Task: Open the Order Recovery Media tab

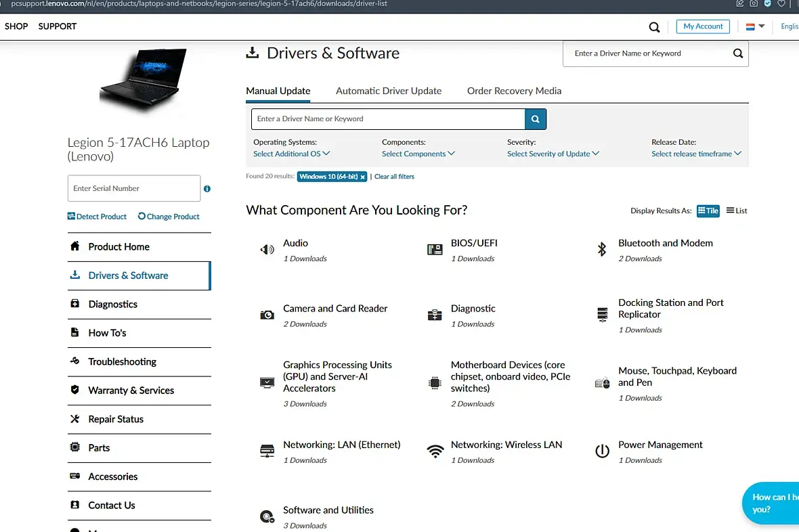Action: (514, 91)
